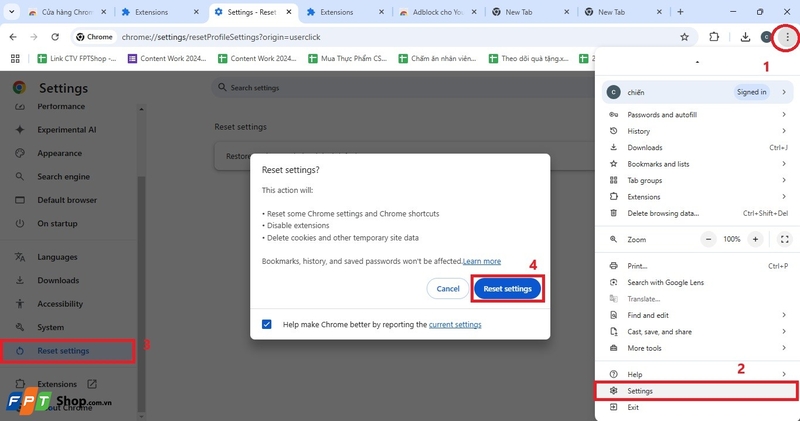Viewport: 800px width, 421px height.
Task: Click the menu scroll-up arrow
Action: pos(697,62)
